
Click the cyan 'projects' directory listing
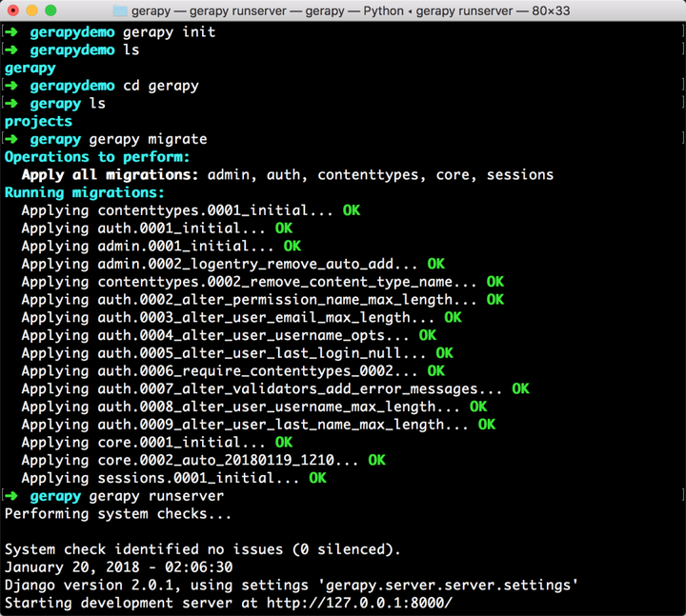pos(38,121)
